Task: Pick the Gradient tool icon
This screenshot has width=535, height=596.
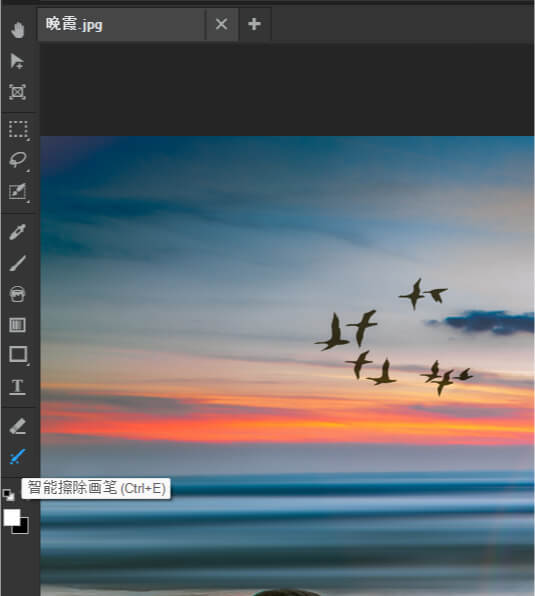Action: [x=17, y=325]
